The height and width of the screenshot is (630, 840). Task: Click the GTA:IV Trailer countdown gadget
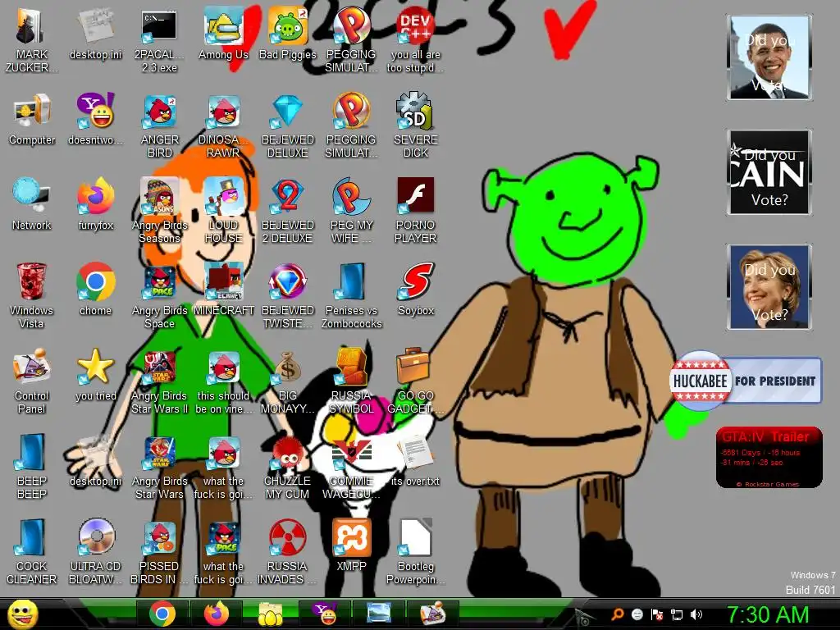pyautogui.click(x=769, y=457)
